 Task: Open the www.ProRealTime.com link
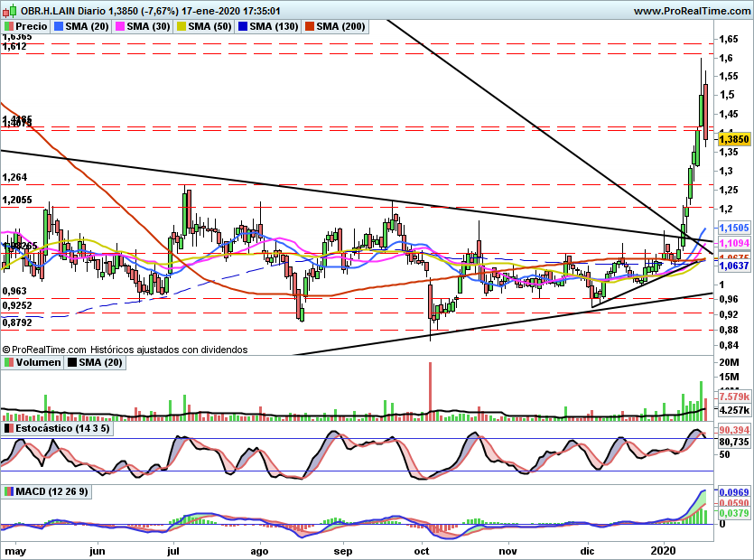690,11
